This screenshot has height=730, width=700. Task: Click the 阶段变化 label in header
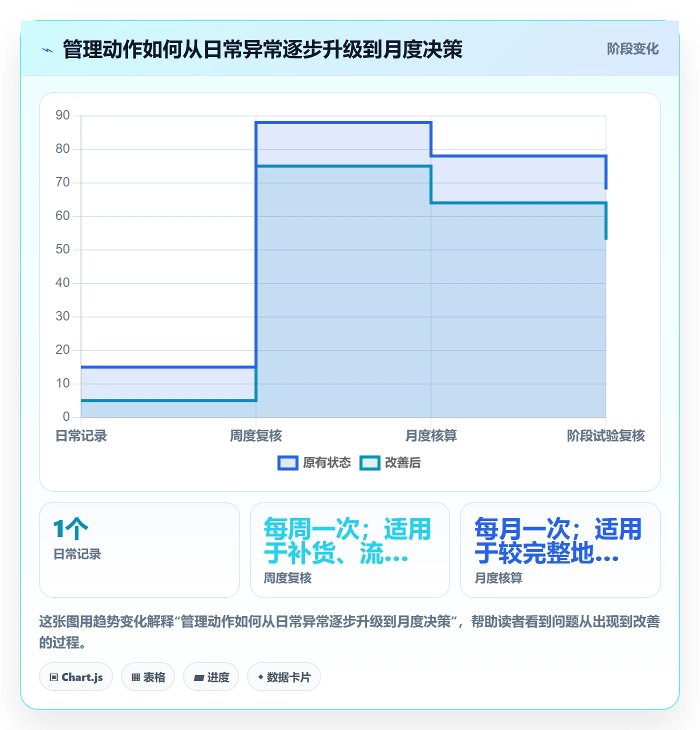(x=632, y=48)
